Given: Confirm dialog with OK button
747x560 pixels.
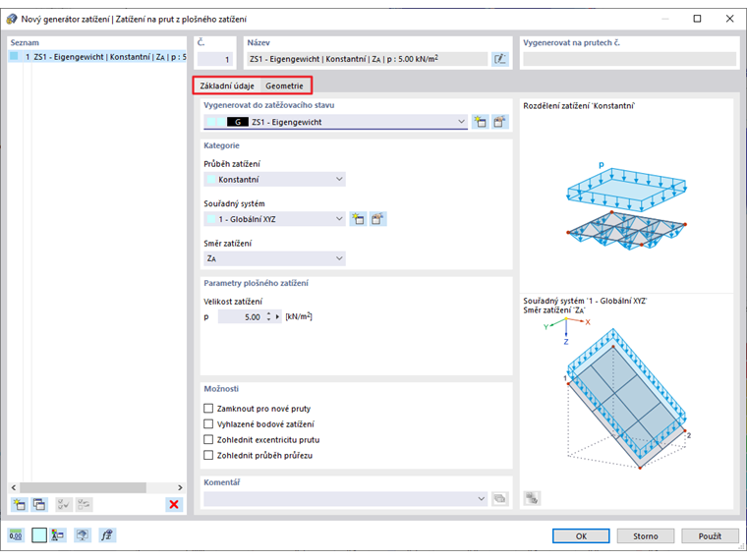Looking at the screenshot, I should coord(581,536).
